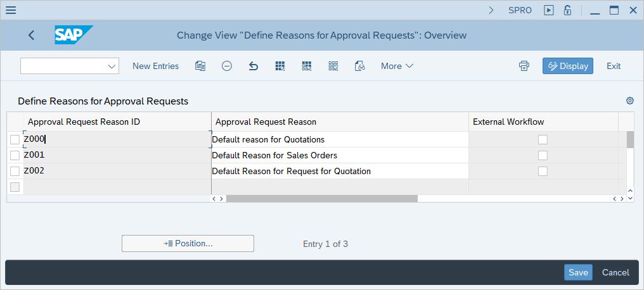Image resolution: width=644 pixels, height=290 pixels.
Task: Click the Position... button
Action: 188,243
